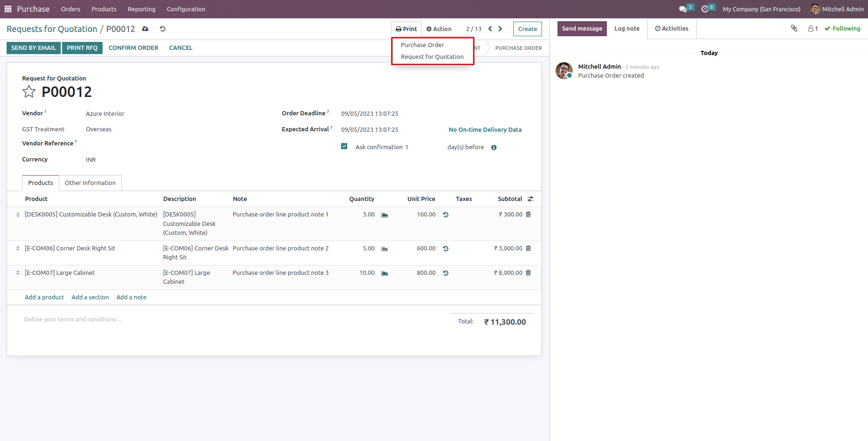This screenshot has width=868, height=441.
Task: Open the attachments paperclip icon
Action: (794, 29)
